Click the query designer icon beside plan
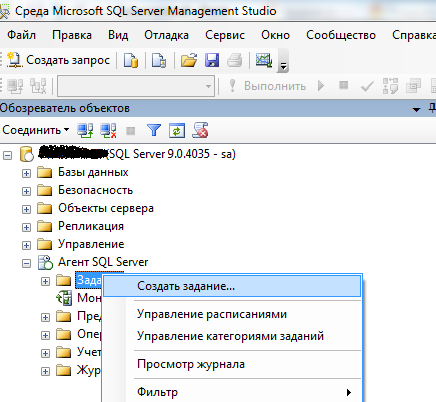Viewport: 436px width, 402px height. point(413,86)
